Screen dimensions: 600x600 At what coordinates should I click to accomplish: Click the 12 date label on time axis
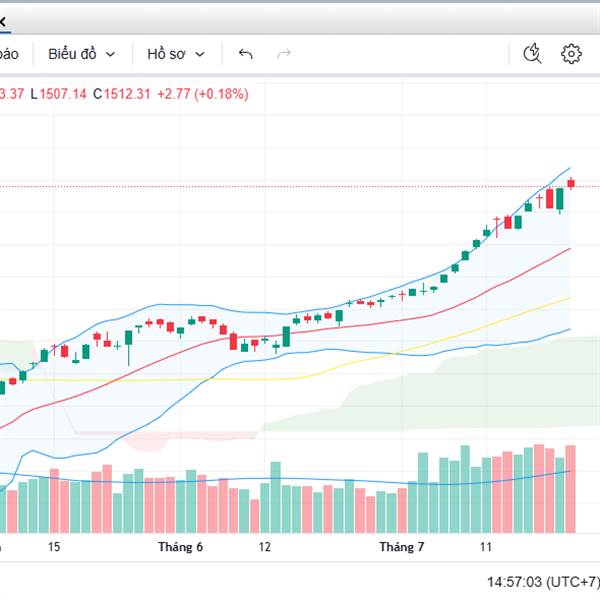pyautogui.click(x=264, y=547)
